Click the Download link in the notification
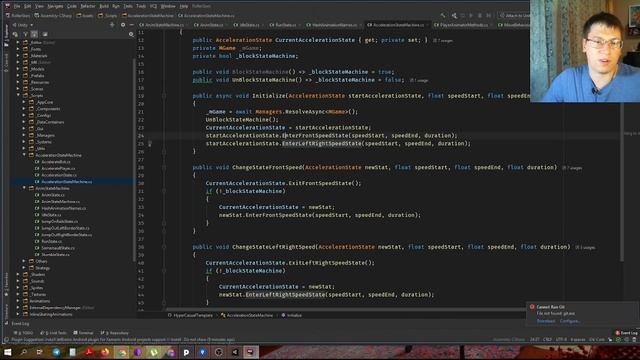Screen dimensions: 640x360 coord(546,321)
